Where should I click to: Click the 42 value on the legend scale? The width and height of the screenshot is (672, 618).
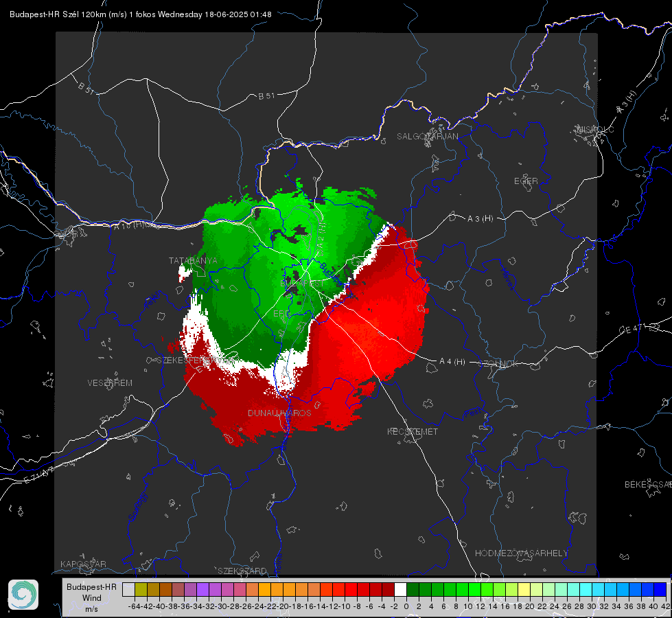[666, 606]
